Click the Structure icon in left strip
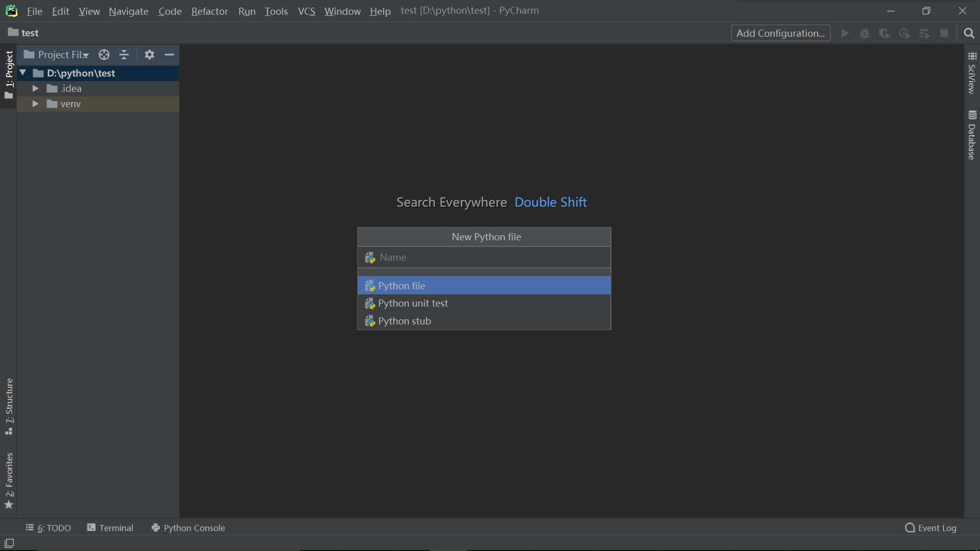980x551 pixels. [x=9, y=432]
